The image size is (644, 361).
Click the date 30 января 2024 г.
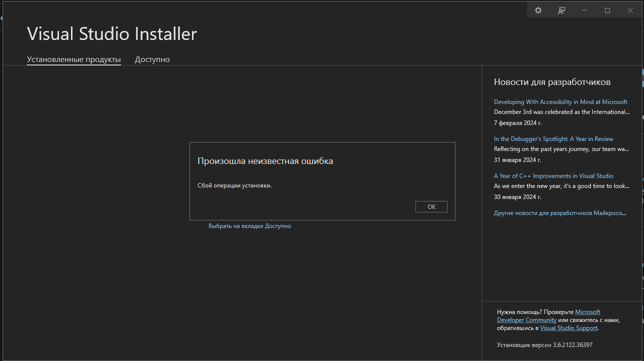tap(517, 197)
